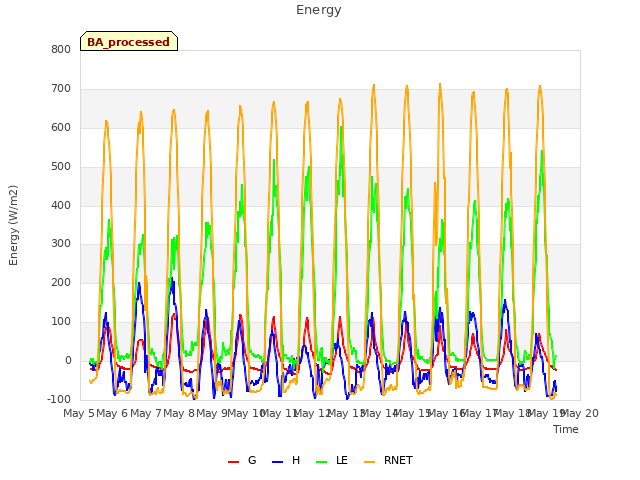Click the 200 y-axis tick label
Image resolution: width=640 pixels, height=480 pixels.
tap(61, 282)
